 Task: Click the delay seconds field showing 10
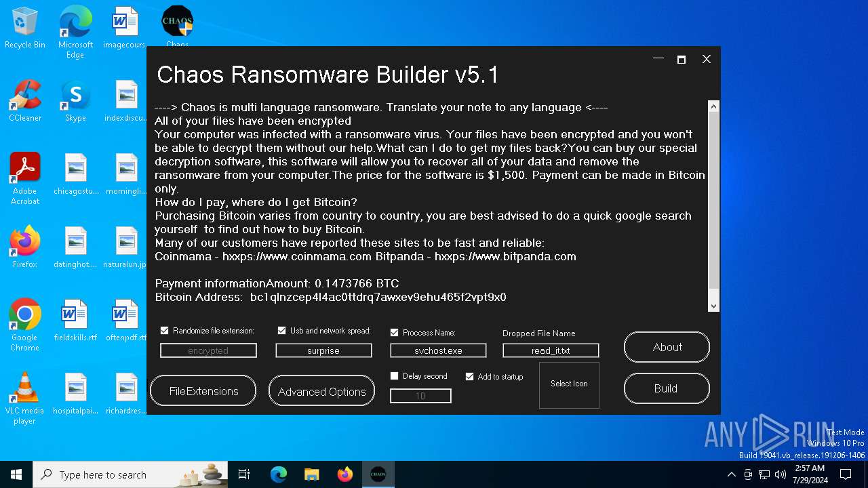[420, 396]
